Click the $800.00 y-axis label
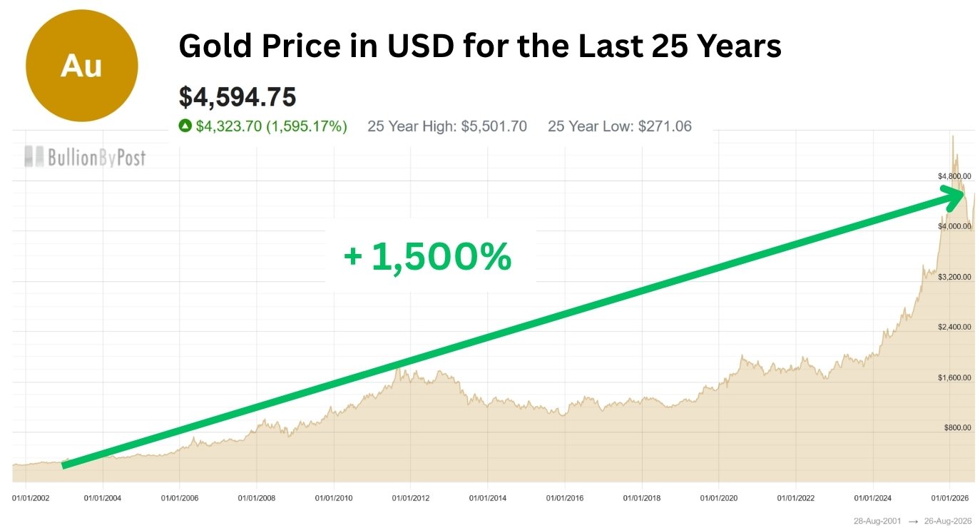This screenshot has width=980, height=528. point(956,427)
